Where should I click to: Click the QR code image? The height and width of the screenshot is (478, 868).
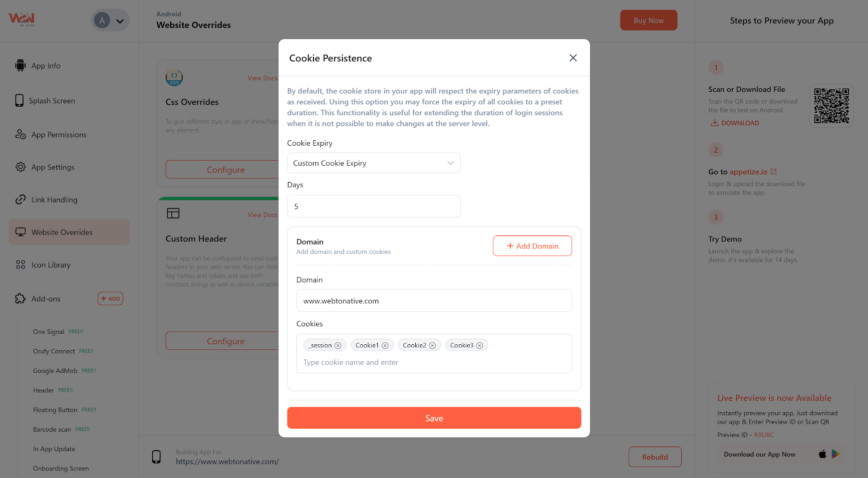click(831, 106)
